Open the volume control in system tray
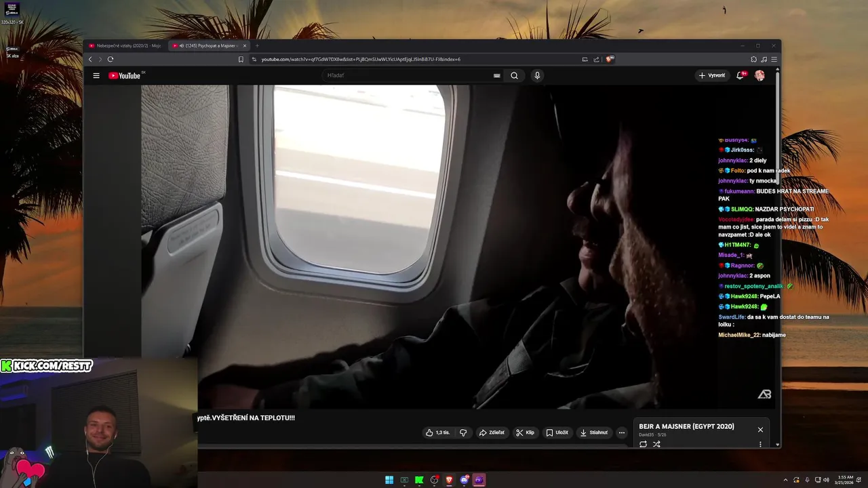This screenshot has width=868, height=488. pyautogui.click(x=826, y=480)
